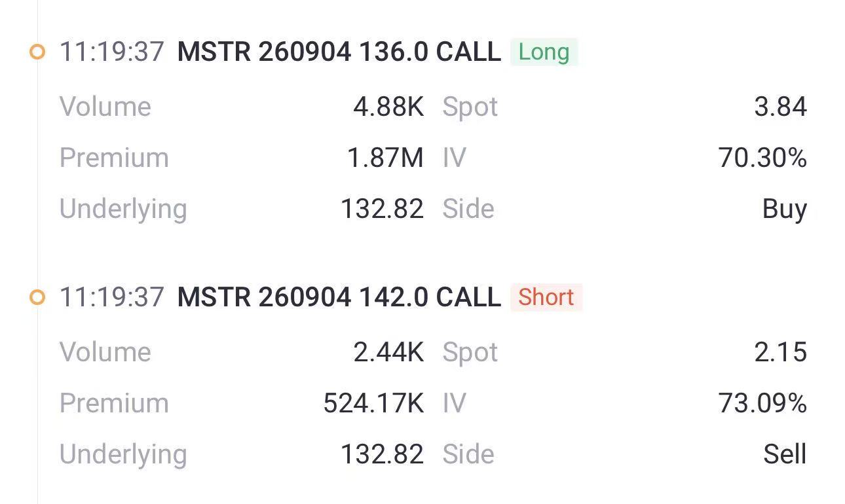Viewport: 845px width, 504px height.
Task: Click the orange timeline marker for 136.0 CALL
Action: pyautogui.click(x=37, y=52)
